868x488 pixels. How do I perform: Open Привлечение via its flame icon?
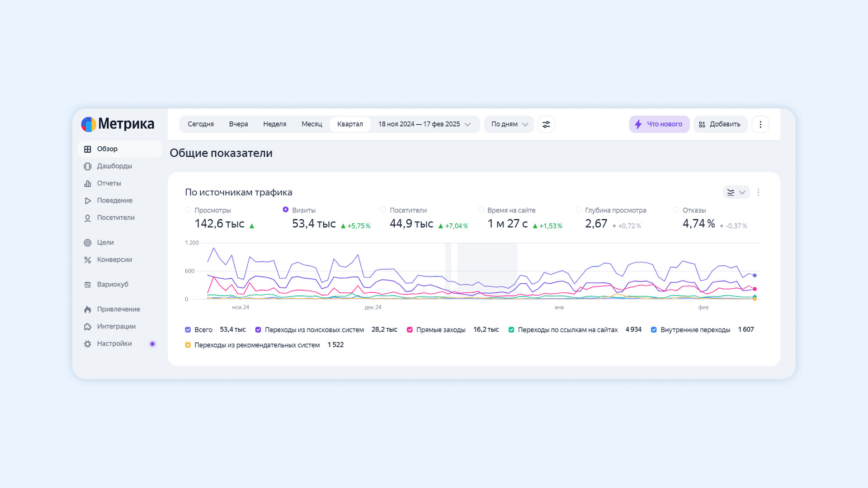click(88, 310)
